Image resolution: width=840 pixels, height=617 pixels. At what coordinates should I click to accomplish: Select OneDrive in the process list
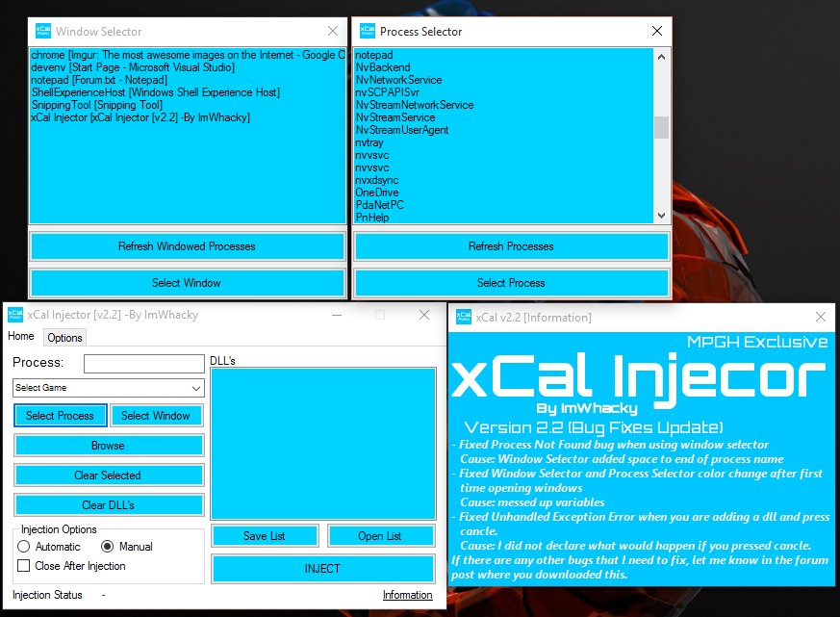(x=503, y=193)
